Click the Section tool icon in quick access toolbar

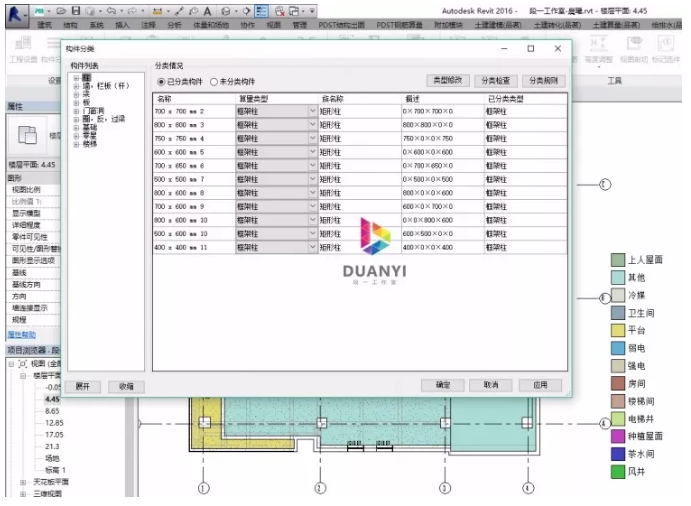coord(246,11)
